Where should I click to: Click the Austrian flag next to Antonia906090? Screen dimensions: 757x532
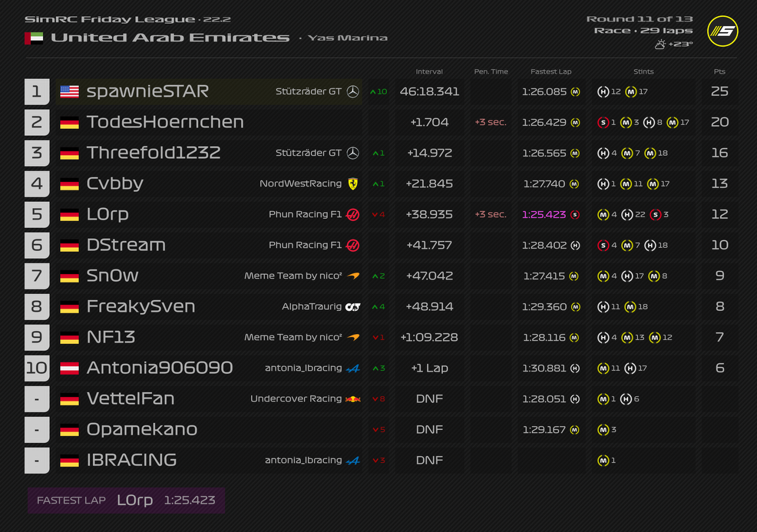coord(70,368)
